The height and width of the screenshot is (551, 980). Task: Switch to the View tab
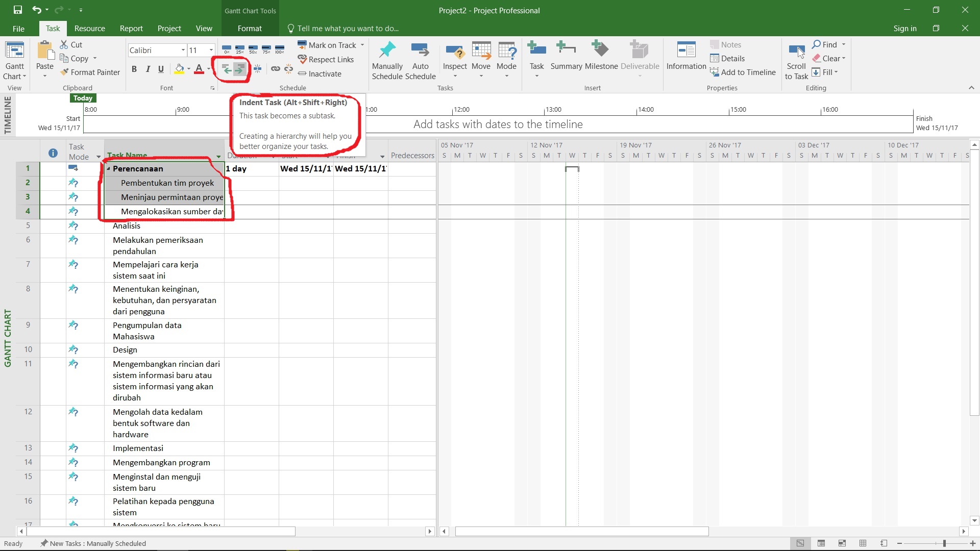pyautogui.click(x=204, y=29)
